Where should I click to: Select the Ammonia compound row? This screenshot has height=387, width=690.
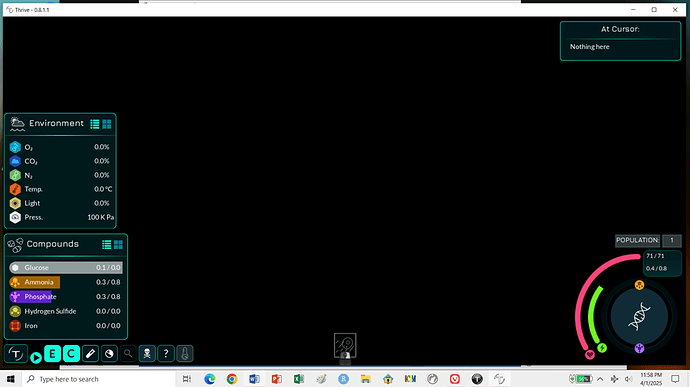coord(66,282)
